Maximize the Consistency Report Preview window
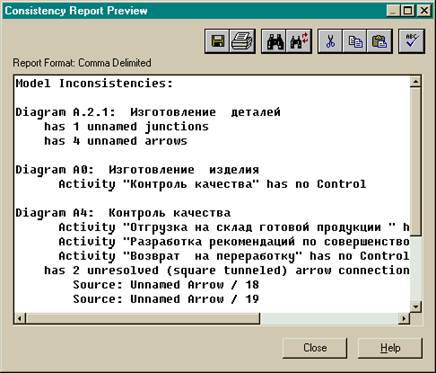436x373 pixels. pyautogui.click(x=407, y=10)
